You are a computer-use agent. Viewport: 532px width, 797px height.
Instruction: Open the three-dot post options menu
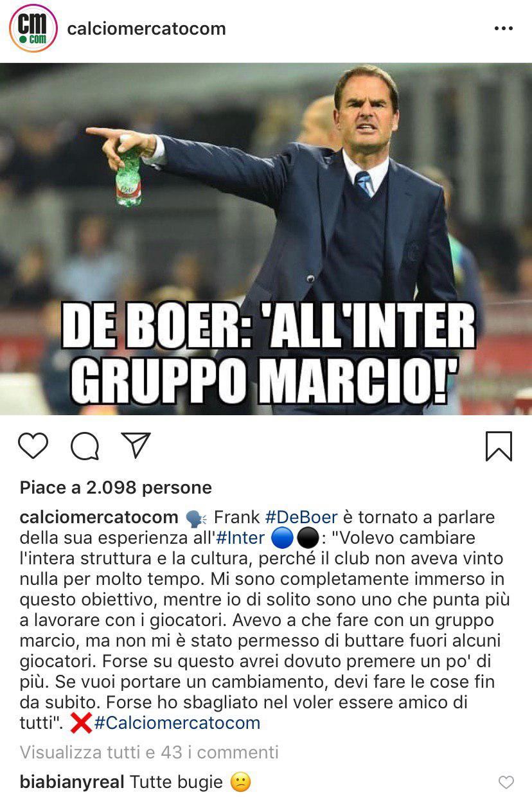(503, 29)
